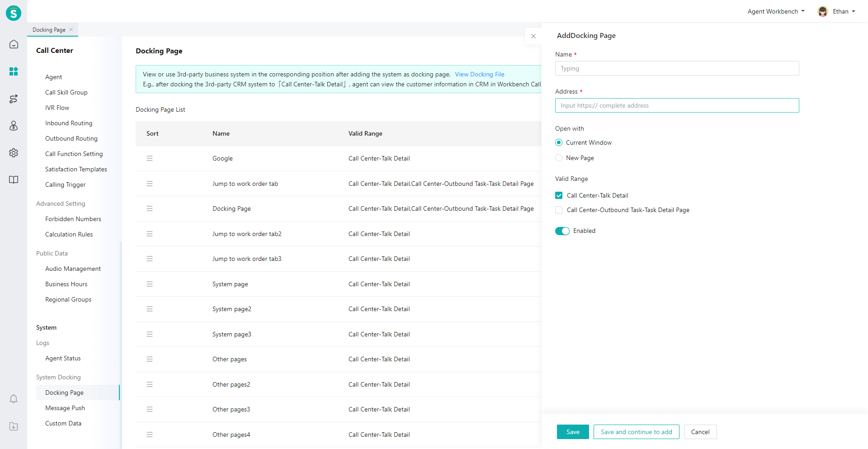Open the home icon in left rail
The height and width of the screenshot is (449, 868).
[14, 44]
